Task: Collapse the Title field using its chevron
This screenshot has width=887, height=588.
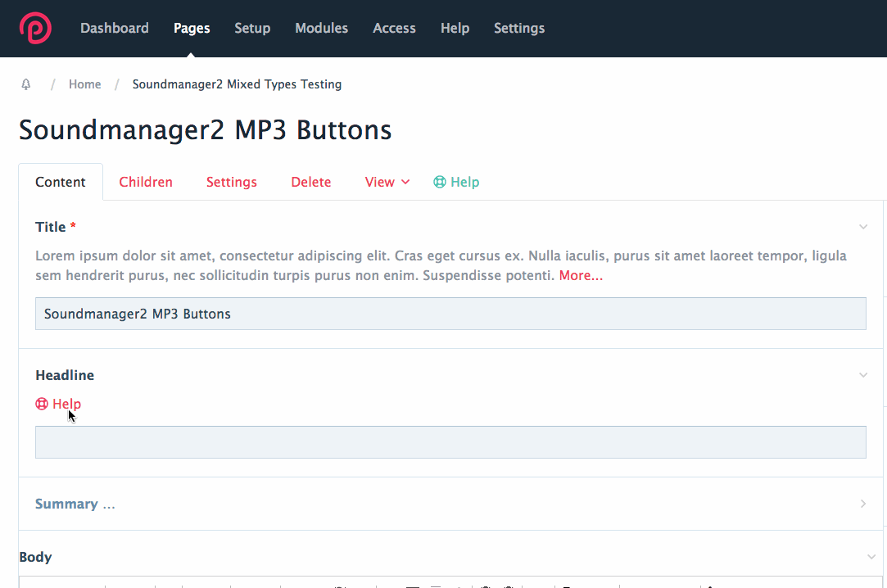Action: point(863,226)
